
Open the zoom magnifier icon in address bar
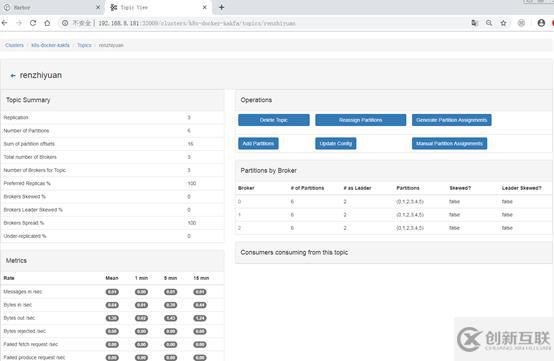point(489,23)
